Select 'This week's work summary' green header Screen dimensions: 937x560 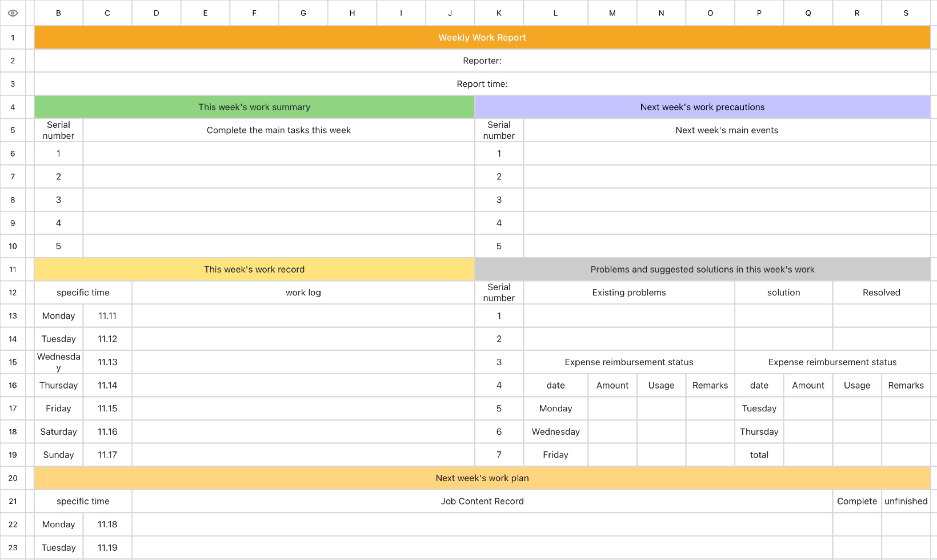pyautogui.click(x=254, y=107)
